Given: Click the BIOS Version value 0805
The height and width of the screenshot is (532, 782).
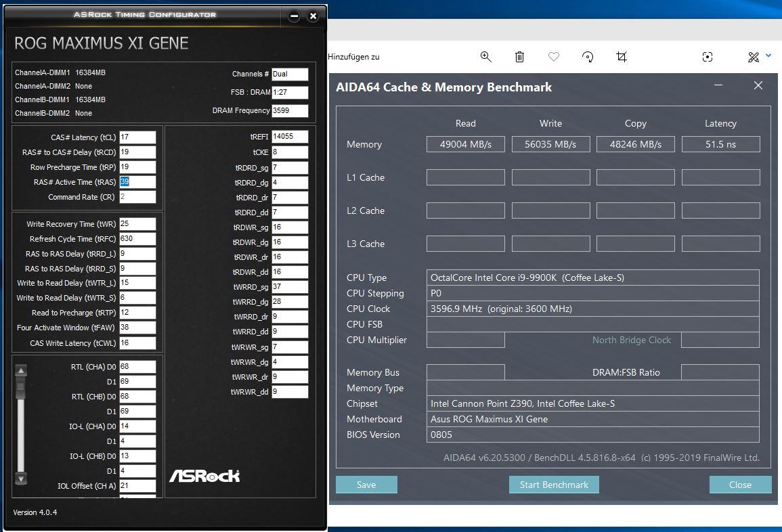Looking at the screenshot, I should (593, 435).
